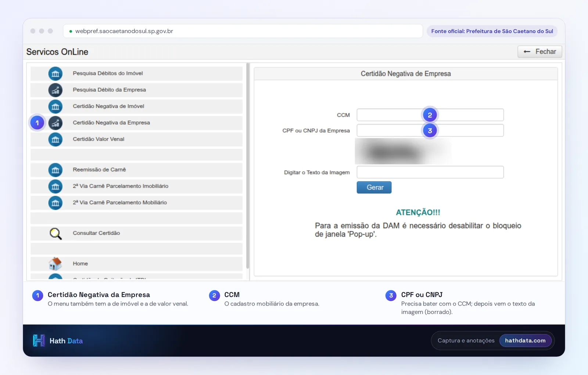
Task: Click the chart icon beside Certidão Negativa da Empresa
Action: (x=55, y=123)
